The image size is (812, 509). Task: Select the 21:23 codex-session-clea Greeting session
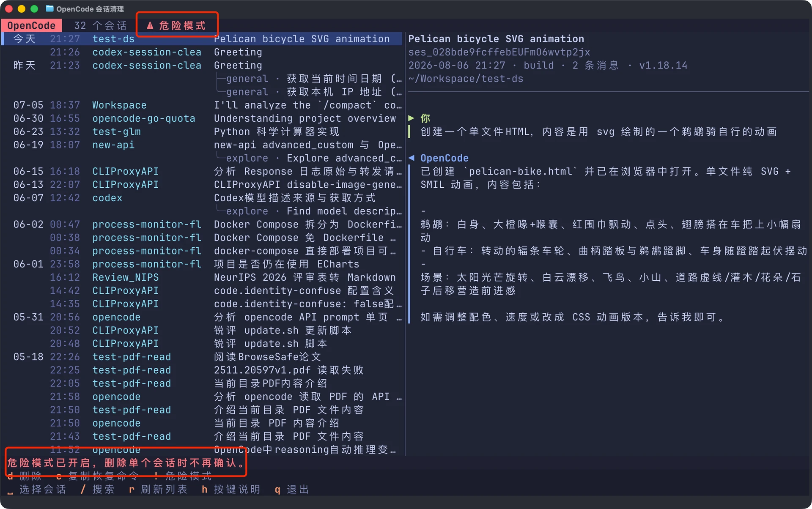[201, 66]
